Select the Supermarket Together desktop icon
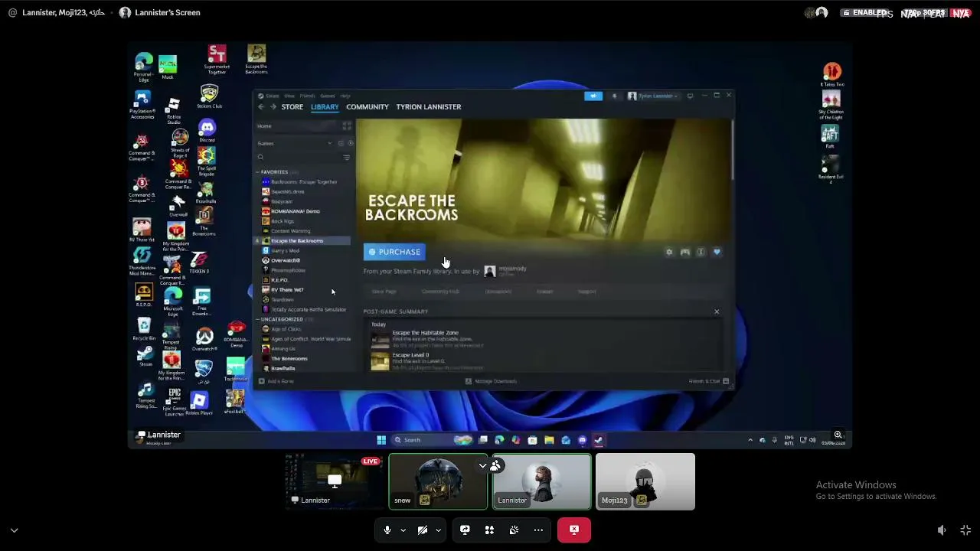Screen dimensions: 980x551 [217, 58]
